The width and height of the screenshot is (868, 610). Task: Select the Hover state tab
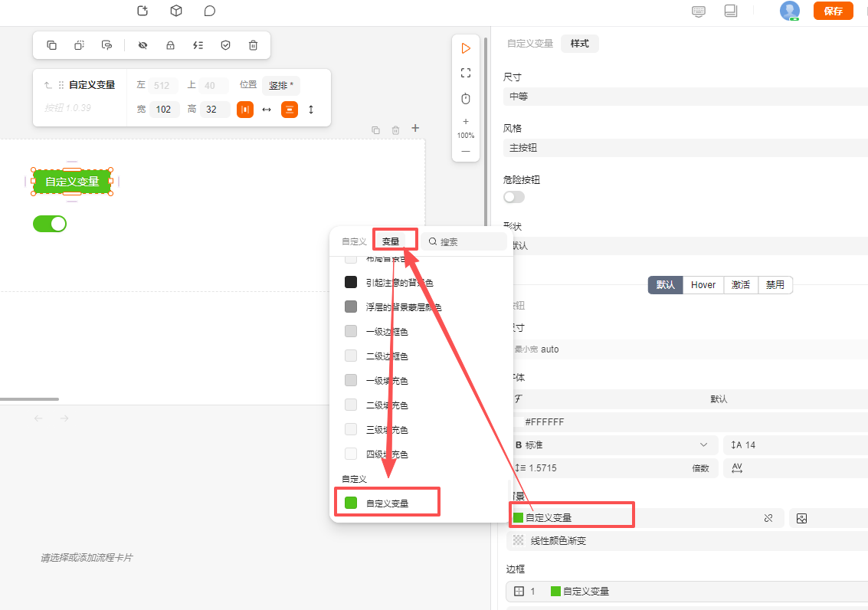pos(703,284)
